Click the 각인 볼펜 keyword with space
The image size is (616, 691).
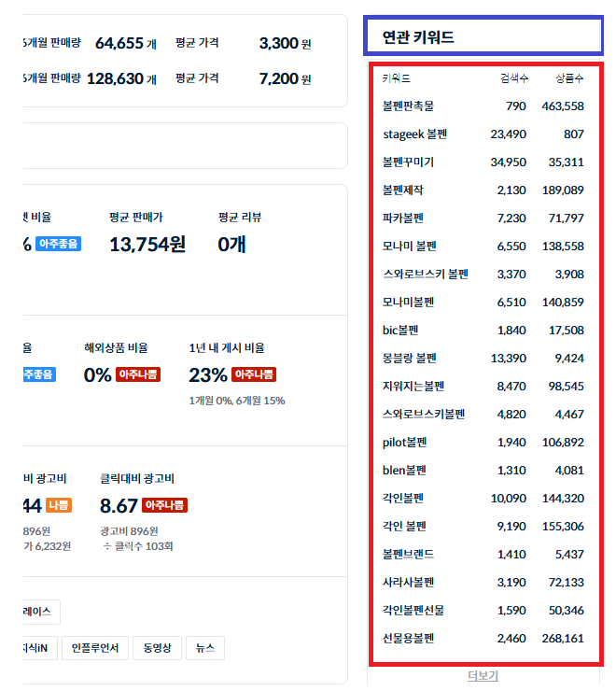(x=404, y=526)
